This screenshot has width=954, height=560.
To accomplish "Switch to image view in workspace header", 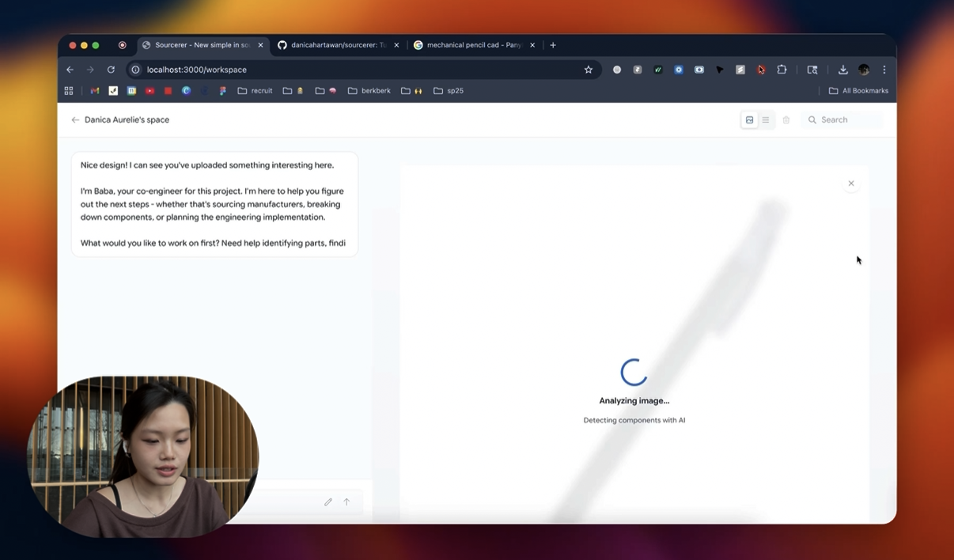I will [x=749, y=120].
